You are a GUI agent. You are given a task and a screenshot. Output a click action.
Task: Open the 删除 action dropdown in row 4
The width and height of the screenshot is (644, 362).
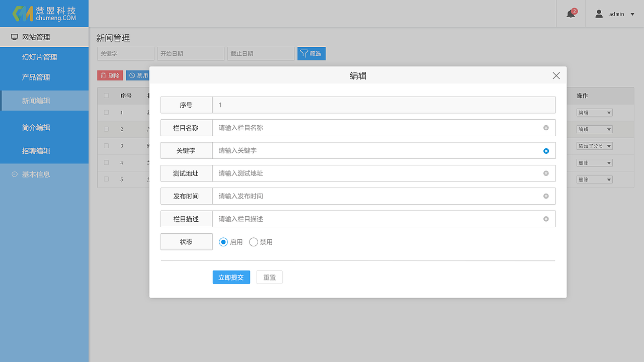pyautogui.click(x=595, y=163)
